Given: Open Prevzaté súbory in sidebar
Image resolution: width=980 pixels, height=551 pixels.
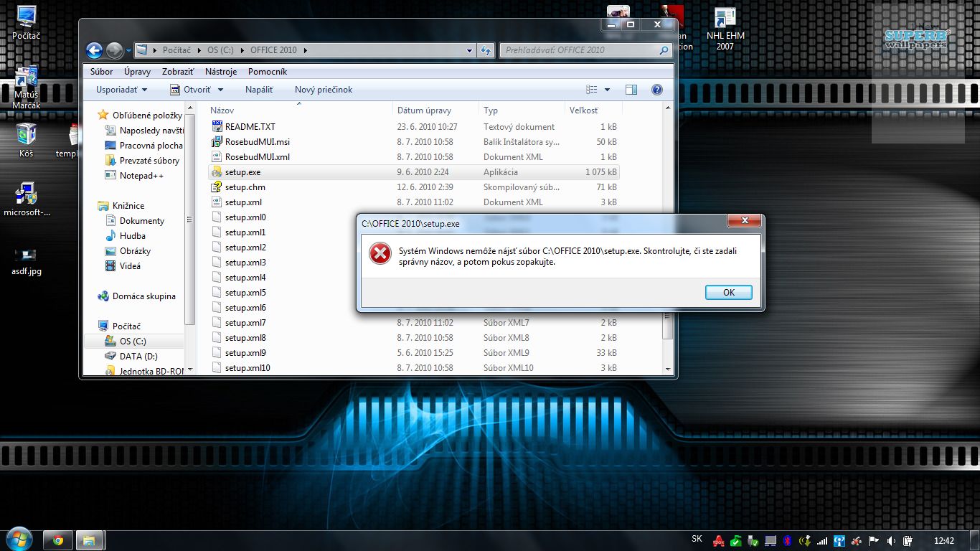Looking at the screenshot, I should pos(149,161).
